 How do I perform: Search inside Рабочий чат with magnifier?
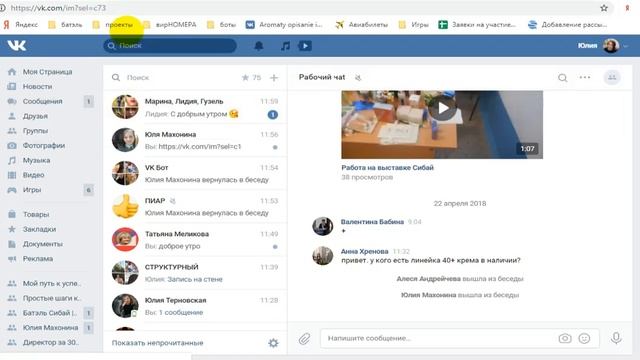[x=562, y=78]
